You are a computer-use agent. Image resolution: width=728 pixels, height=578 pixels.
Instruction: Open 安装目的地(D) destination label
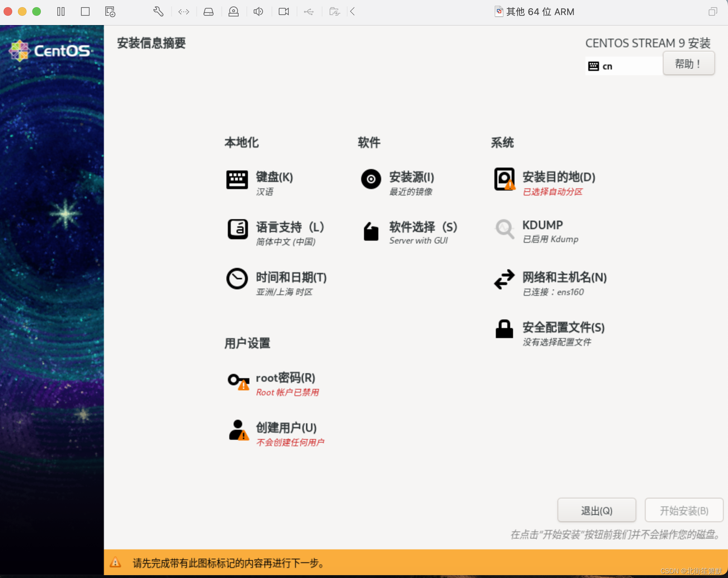tap(559, 177)
